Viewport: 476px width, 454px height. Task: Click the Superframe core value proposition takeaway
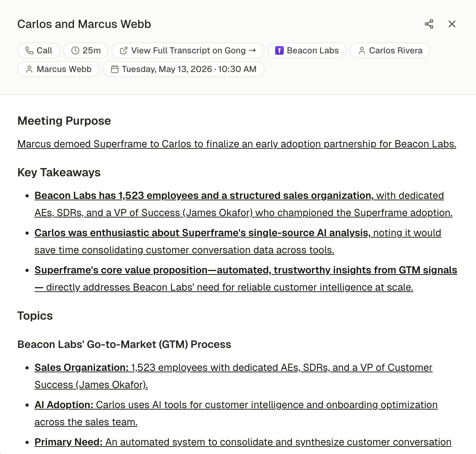click(246, 279)
